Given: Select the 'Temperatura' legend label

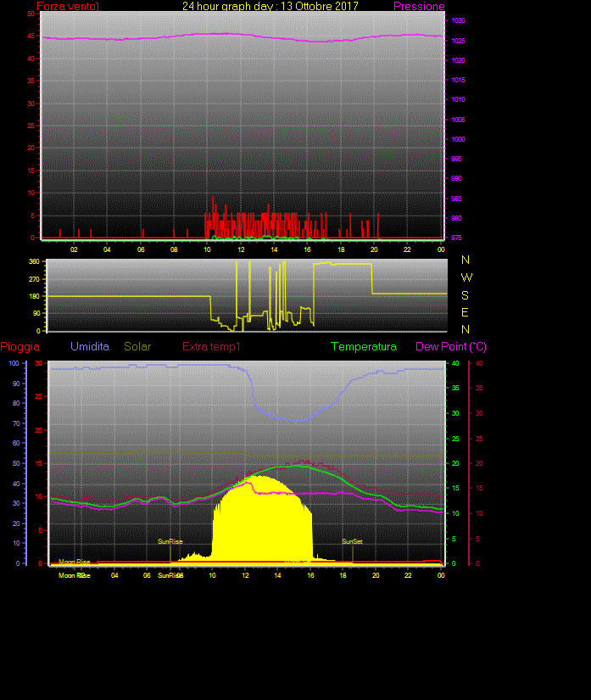Looking at the screenshot, I should [364, 346].
